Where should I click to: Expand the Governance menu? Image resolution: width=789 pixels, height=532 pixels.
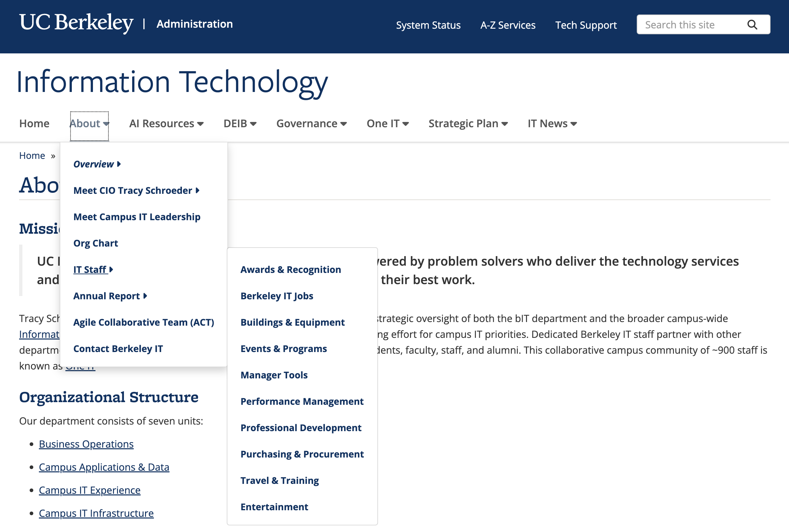[311, 124]
